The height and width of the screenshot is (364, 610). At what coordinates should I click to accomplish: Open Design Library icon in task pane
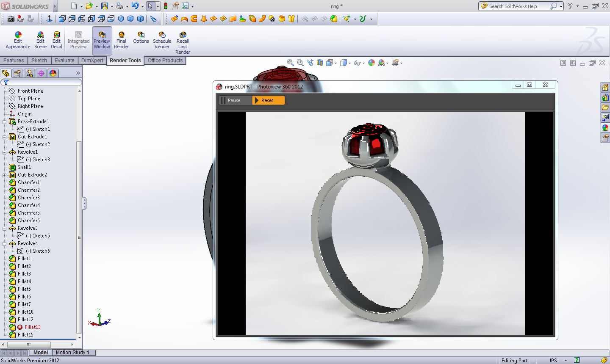click(x=605, y=97)
